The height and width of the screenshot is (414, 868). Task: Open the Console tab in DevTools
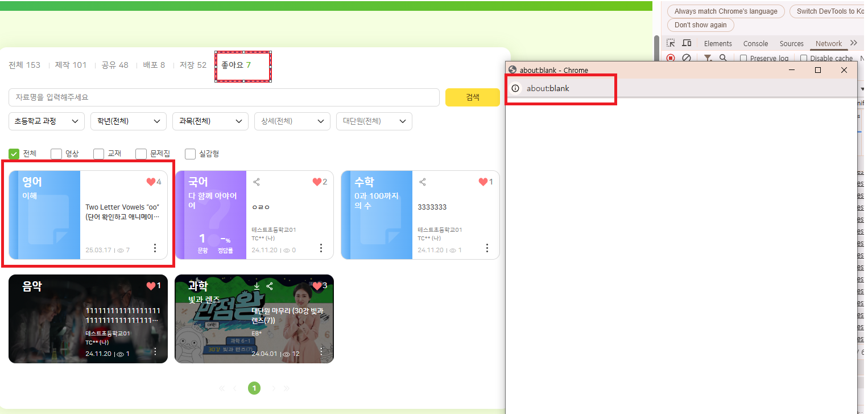[755, 44]
